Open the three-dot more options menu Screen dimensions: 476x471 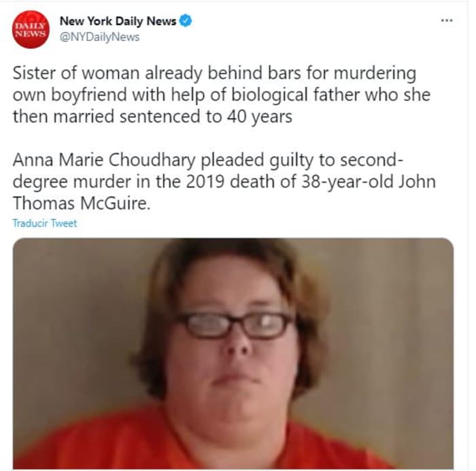tap(447, 20)
